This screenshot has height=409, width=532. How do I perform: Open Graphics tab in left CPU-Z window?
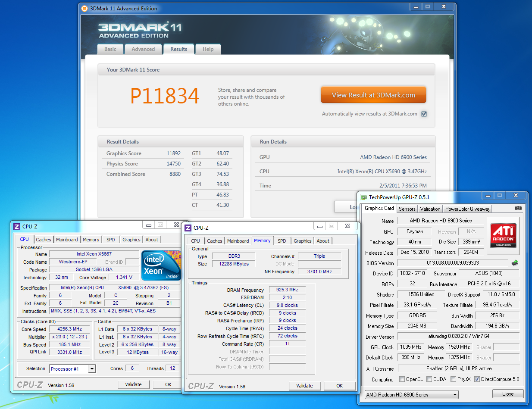pos(131,240)
